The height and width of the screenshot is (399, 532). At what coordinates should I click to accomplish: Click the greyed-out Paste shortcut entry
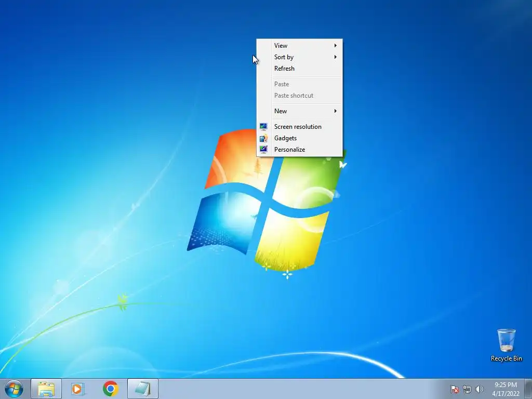coord(299,96)
